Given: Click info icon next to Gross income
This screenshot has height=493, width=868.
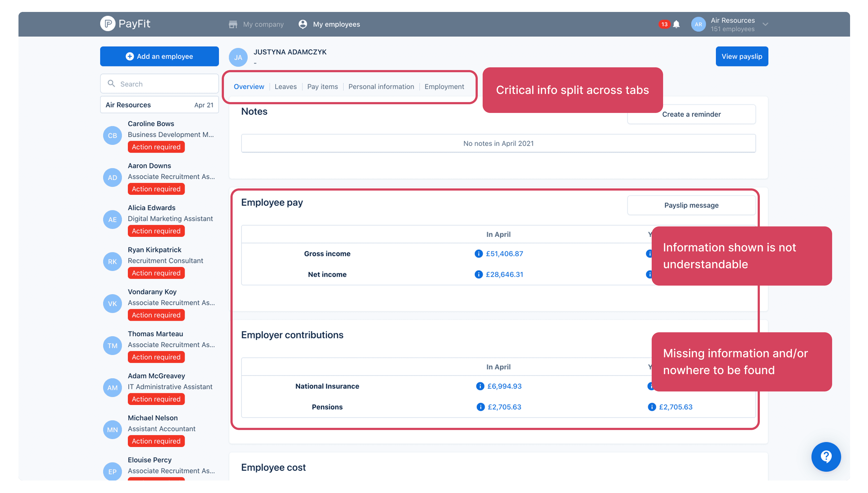Looking at the screenshot, I should point(478,254).
